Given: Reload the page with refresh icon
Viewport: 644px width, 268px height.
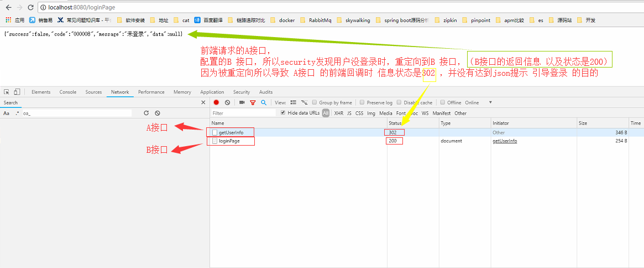Looking at the screenshot, I should click(30, 7).
